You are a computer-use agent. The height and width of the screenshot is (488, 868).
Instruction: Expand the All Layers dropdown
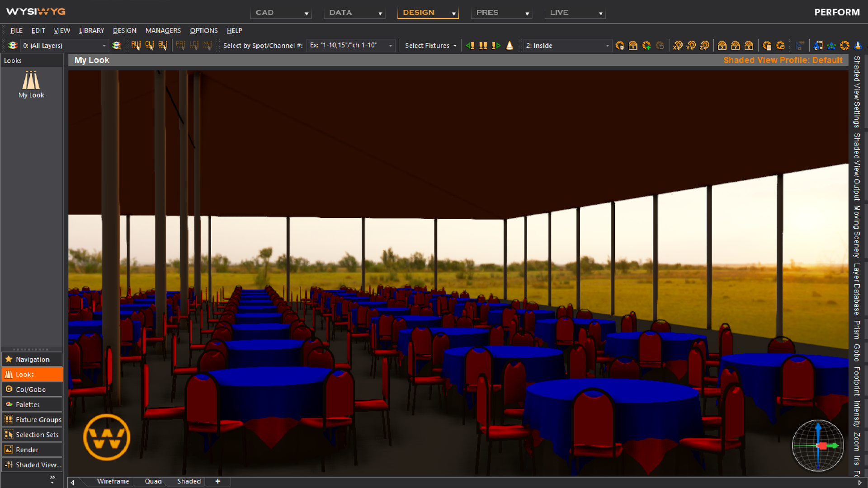pyautogui.click(x=104, y=46)
